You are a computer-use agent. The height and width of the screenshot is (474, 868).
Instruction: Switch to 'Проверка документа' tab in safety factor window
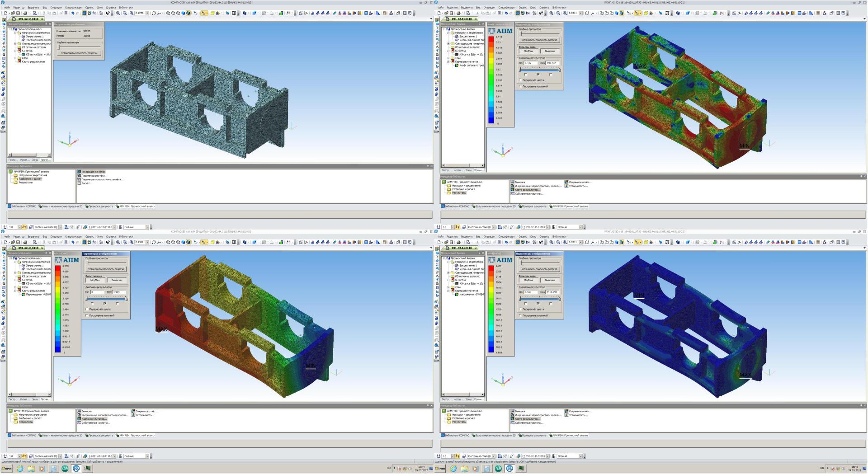(534, 206)
